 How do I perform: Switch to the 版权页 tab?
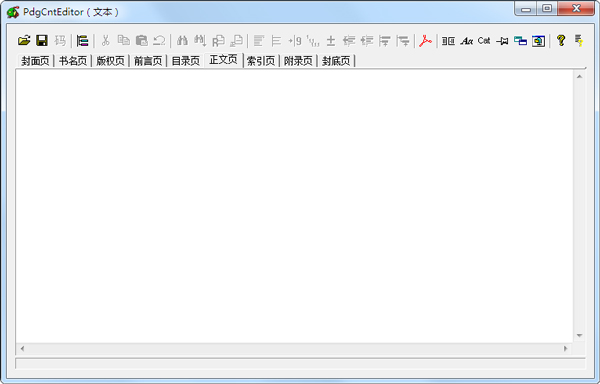point(110,61)
